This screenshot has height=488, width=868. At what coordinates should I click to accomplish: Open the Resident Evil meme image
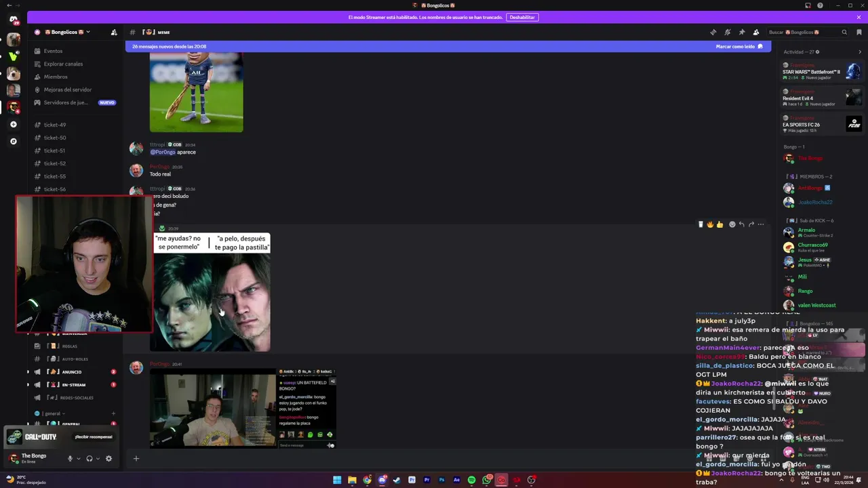point(212,292)
